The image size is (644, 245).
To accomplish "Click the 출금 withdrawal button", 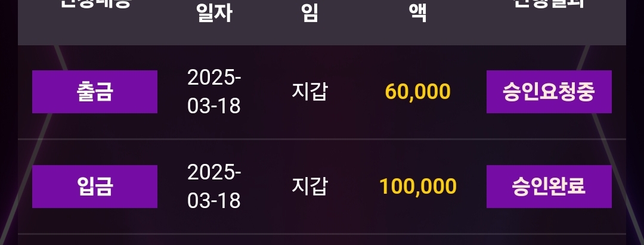I will [95, 92].
